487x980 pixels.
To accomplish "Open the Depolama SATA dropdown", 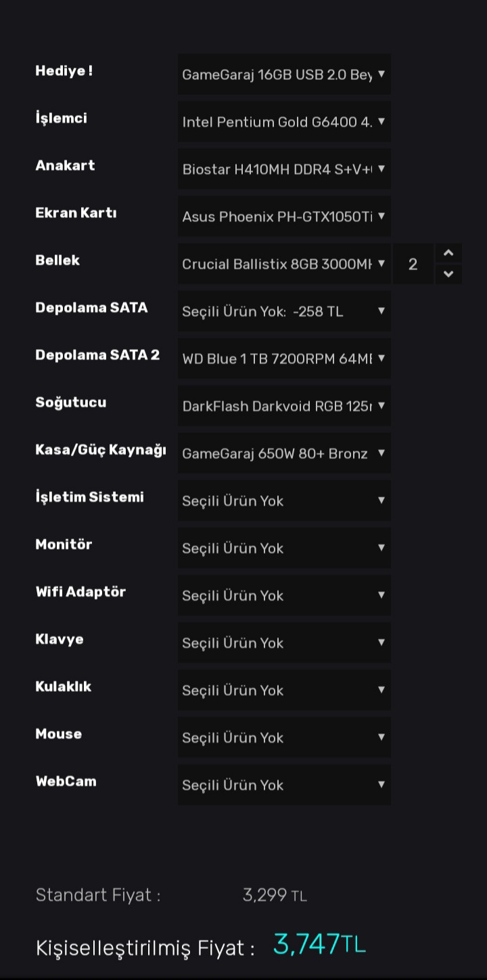I will pyautogui.click(x=283, y=311).
